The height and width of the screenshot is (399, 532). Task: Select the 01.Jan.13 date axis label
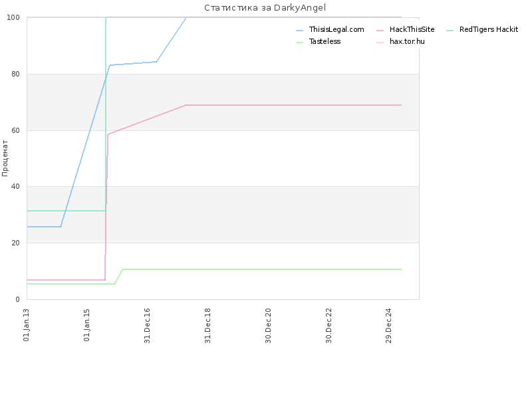pyautogui.click(x=27, y=325)
